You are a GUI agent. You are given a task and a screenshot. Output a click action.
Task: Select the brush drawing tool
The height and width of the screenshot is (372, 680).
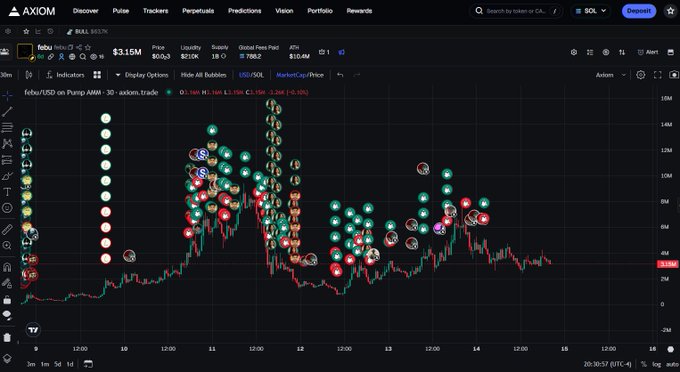tap(7, 176)
